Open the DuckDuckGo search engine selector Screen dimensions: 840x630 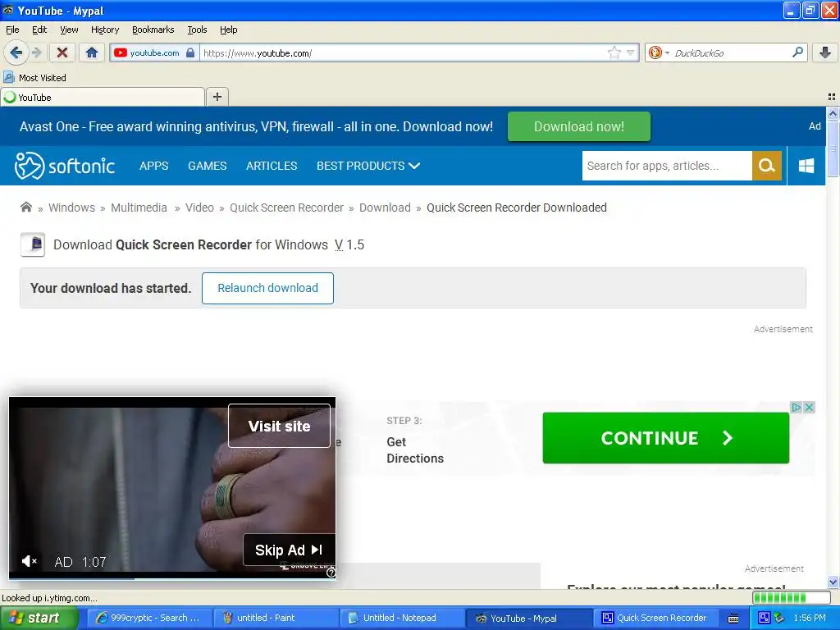click(659, 52)
